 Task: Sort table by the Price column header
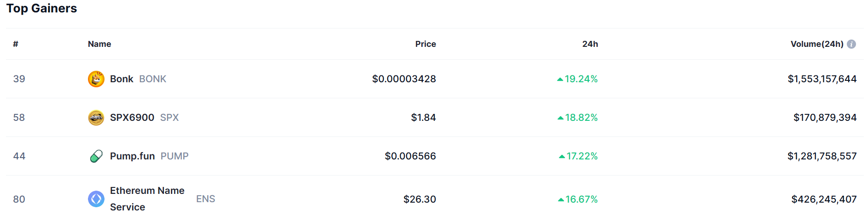pyautogui.click(x=425, y=44)
